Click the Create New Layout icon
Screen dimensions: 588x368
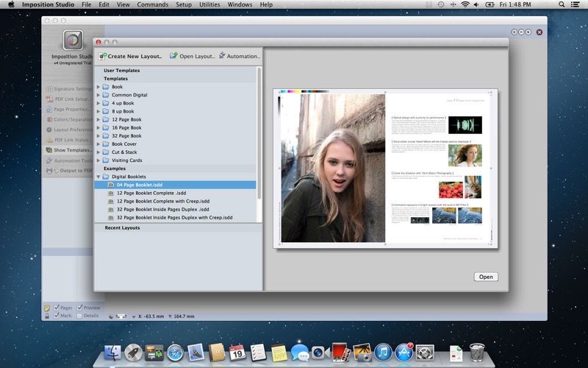[x=102, y=56]
